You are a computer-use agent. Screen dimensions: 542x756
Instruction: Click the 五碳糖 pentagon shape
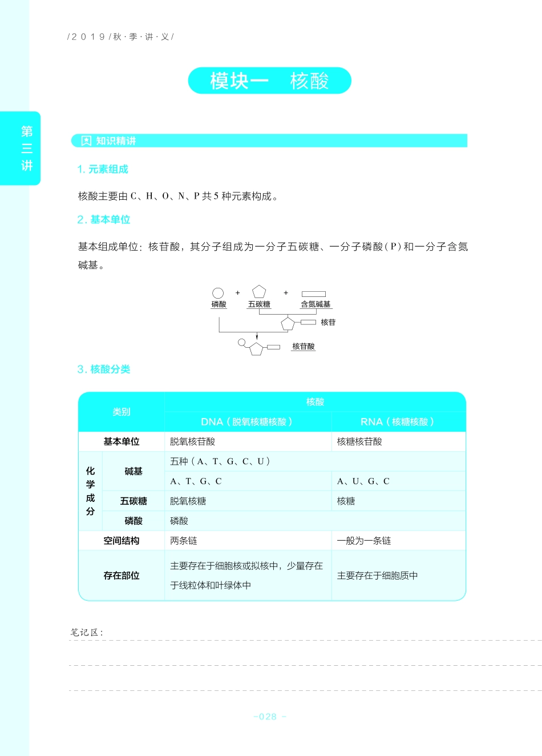tap(258, 291)
